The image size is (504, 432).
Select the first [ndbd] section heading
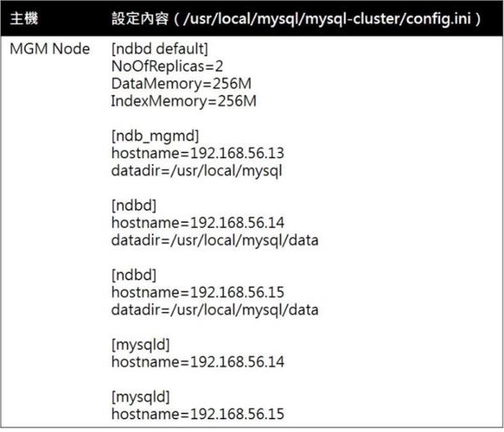134,206
